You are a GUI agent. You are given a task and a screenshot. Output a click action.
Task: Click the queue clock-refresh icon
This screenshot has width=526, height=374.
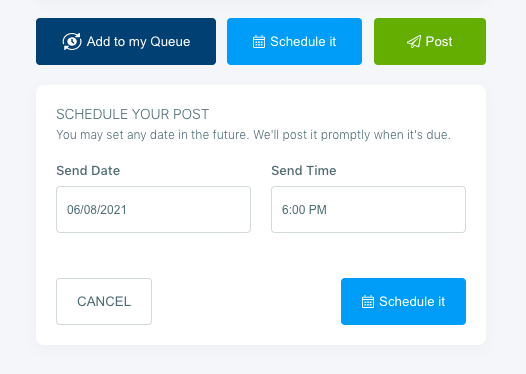point(72,42)
